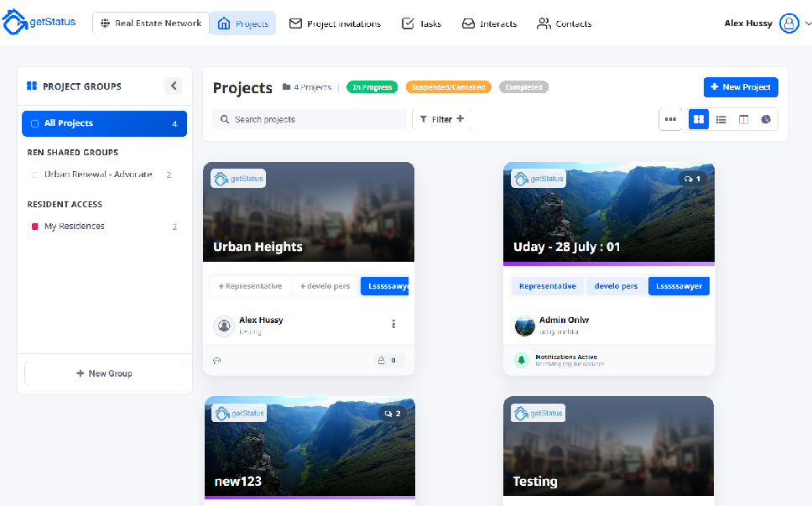Tick the Urban Renewal - Advocate checkbox

[34, 175]
